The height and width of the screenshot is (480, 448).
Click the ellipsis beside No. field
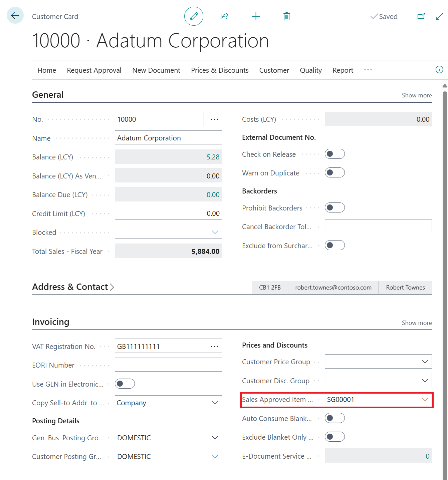(x=214, y=119)
